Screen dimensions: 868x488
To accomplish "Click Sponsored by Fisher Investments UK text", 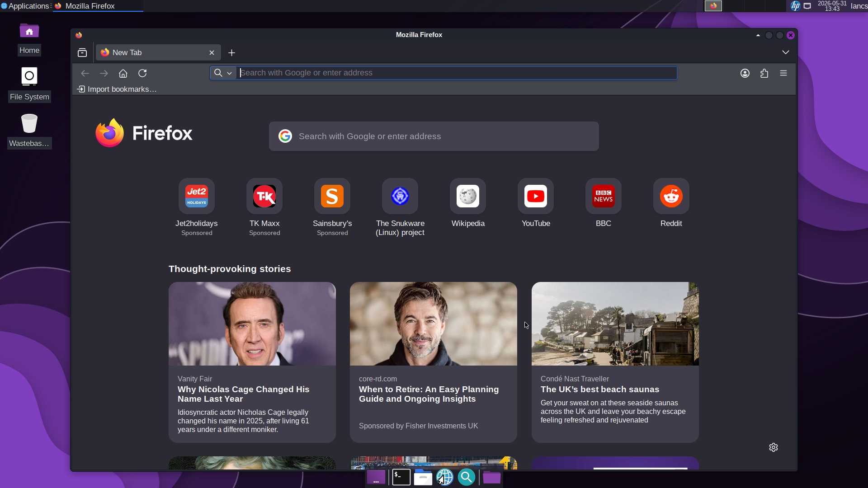I will [x=418, y=426].
